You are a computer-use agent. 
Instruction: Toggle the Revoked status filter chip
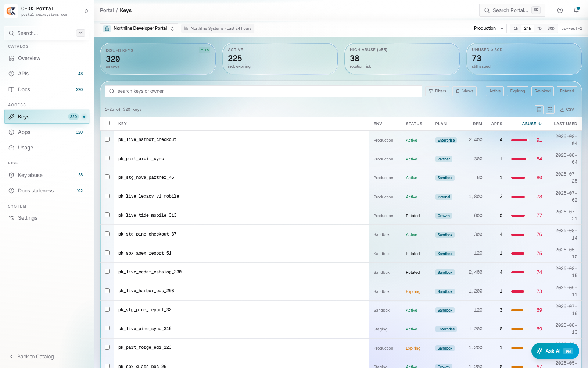(x=542, y=91)
